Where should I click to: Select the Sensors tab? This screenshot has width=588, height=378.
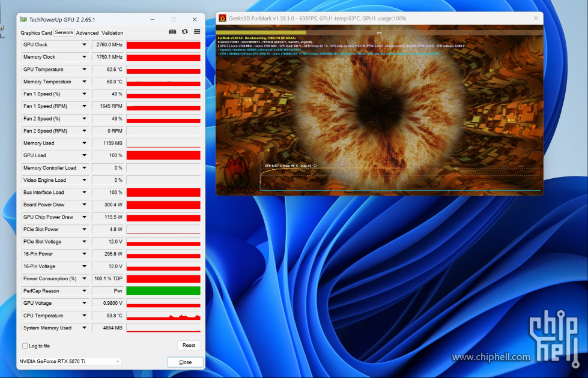[64, 32]
